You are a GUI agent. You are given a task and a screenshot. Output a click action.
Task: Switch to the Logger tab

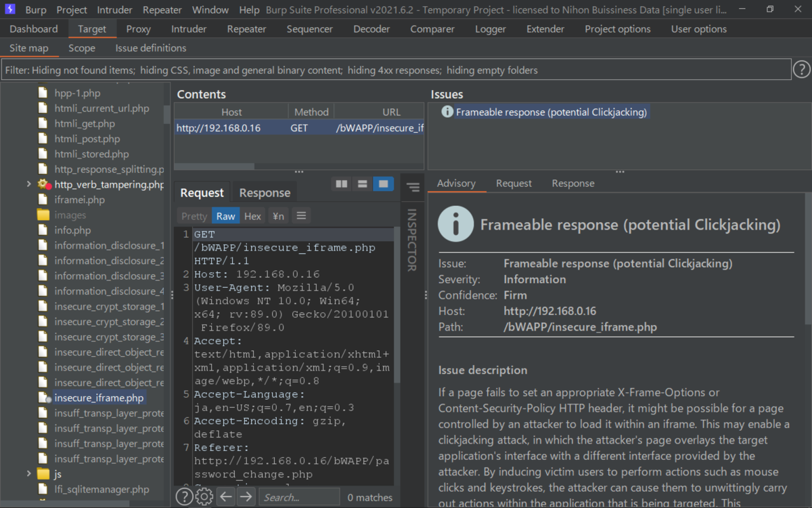(491, 29)
